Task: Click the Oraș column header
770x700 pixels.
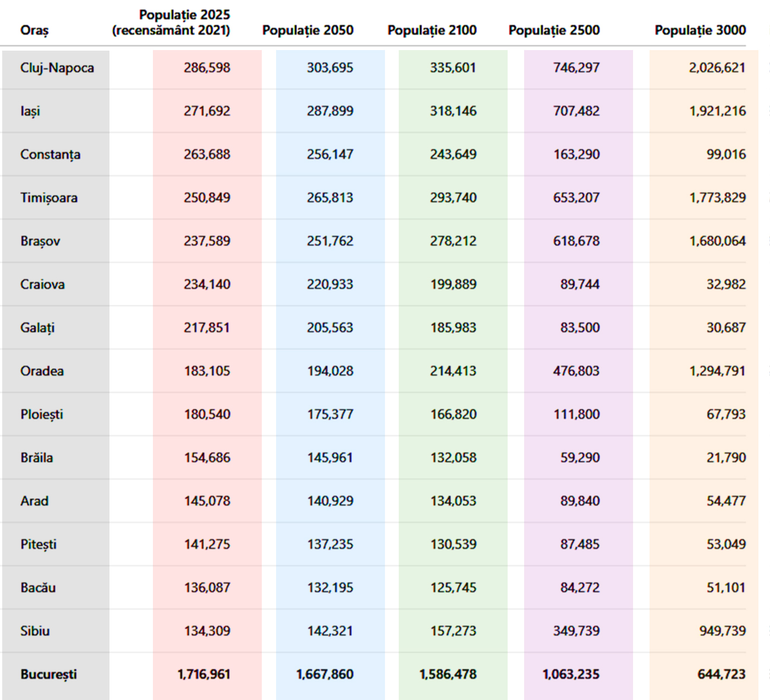Action: coord(34,30)
